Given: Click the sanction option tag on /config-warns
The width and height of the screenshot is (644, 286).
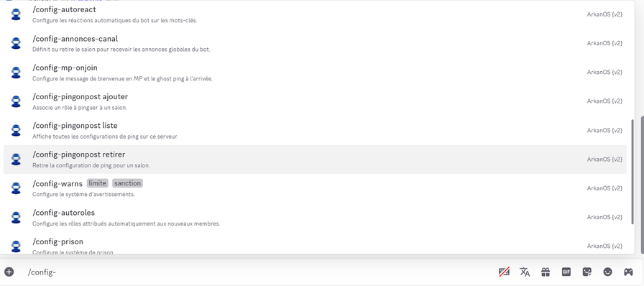Looking at the screenshot, I should [127, 183].
